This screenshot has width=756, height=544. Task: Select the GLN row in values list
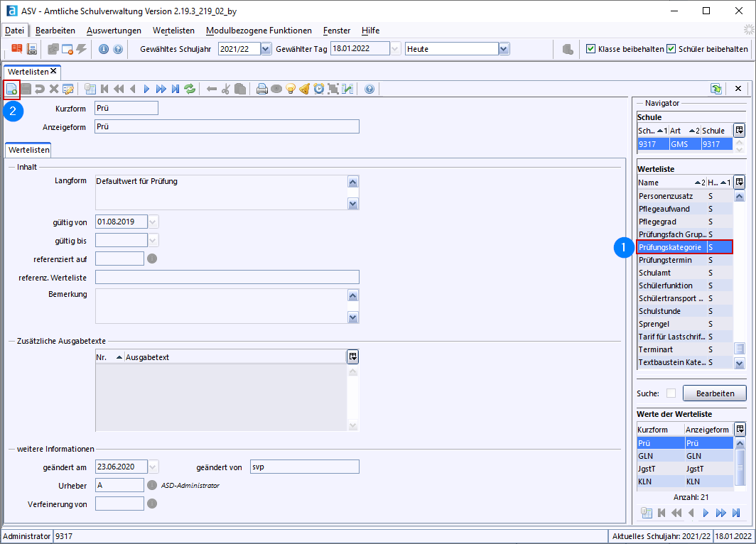[x=685, y=456]
